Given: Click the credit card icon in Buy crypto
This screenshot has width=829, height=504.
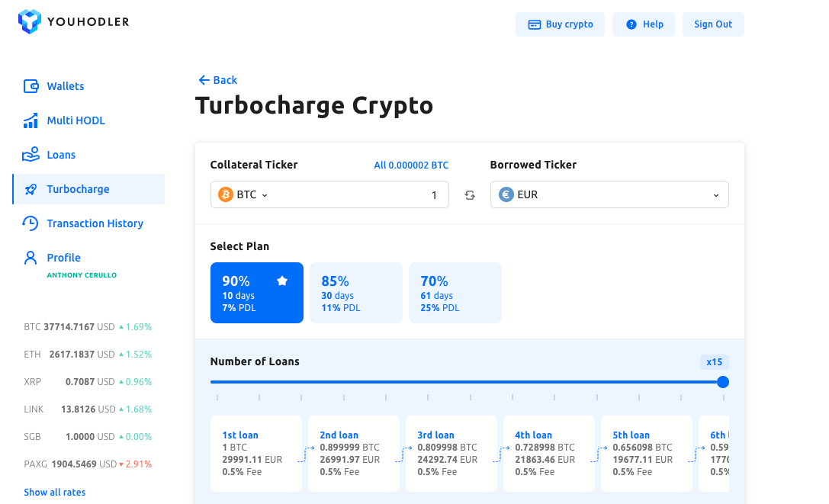Looking at the screenshot, I should pos(535,25).
